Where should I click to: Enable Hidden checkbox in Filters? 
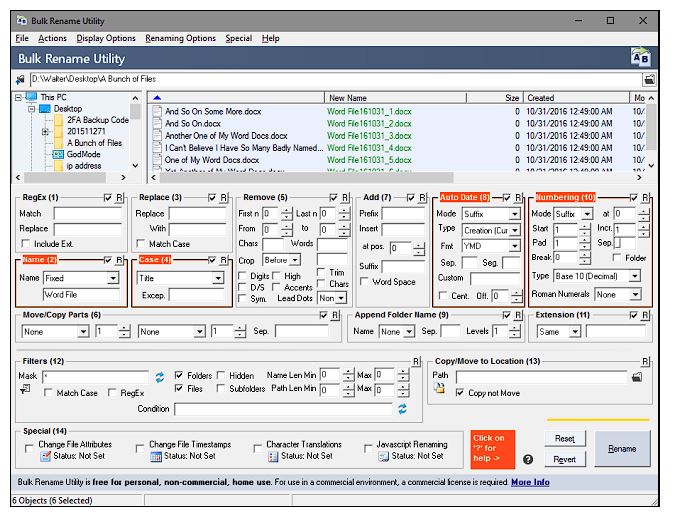[221, 375]
